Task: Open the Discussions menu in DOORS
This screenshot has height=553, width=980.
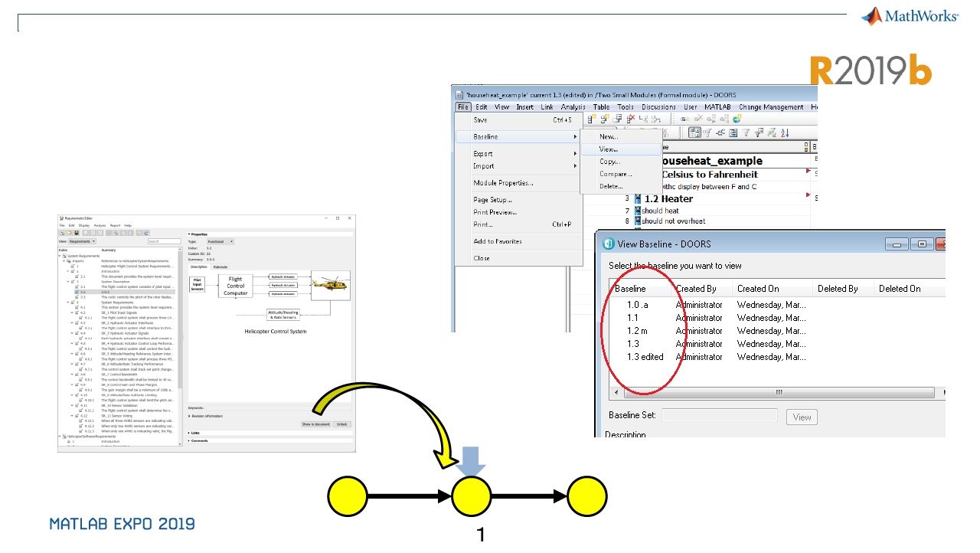Action: coord(658,107)
